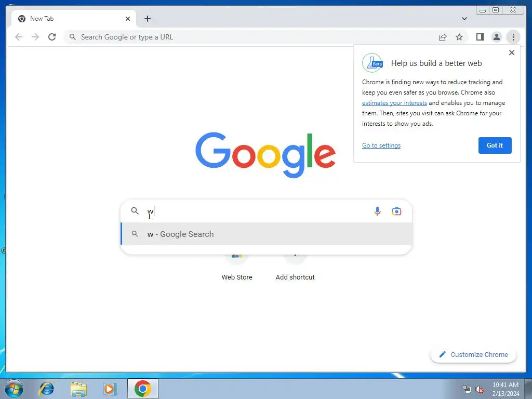Open the Go to settings link
This screenshot has height=399, width=532.
click(x=381, y=145)
